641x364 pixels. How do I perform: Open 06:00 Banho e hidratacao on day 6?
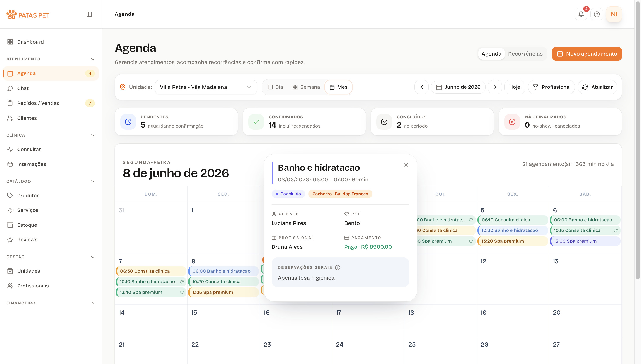coord(585,220)
